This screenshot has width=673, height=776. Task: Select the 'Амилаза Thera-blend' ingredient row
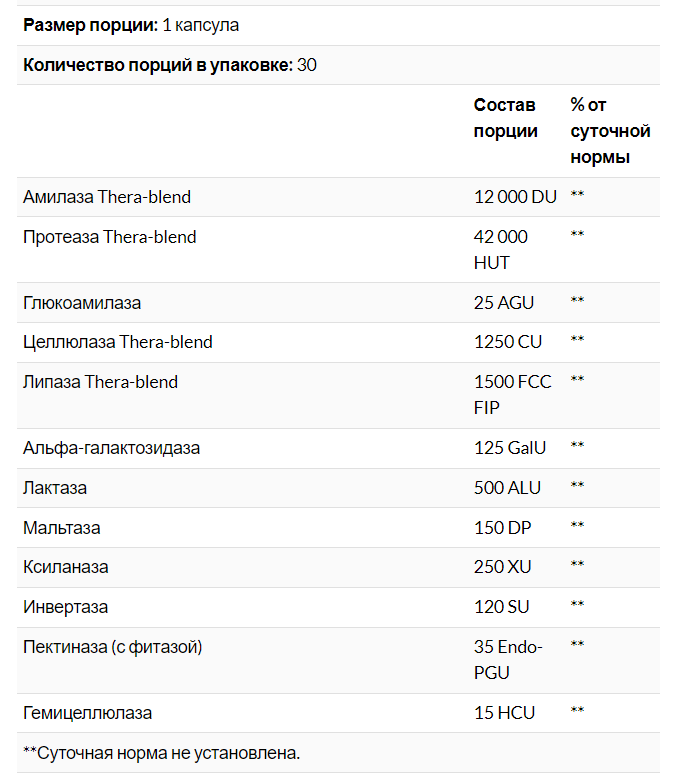pos(107,197)
